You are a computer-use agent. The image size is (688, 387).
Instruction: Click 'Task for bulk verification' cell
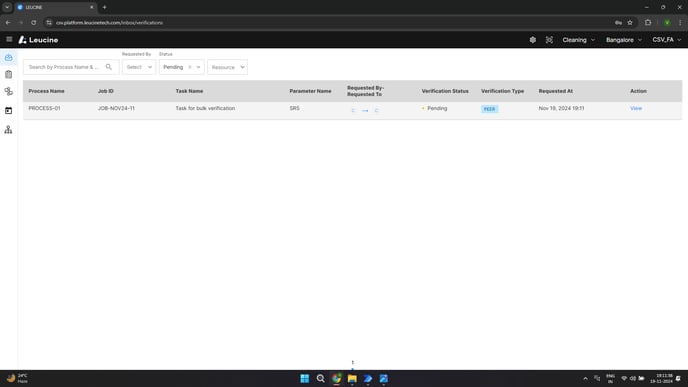(205, 108)
